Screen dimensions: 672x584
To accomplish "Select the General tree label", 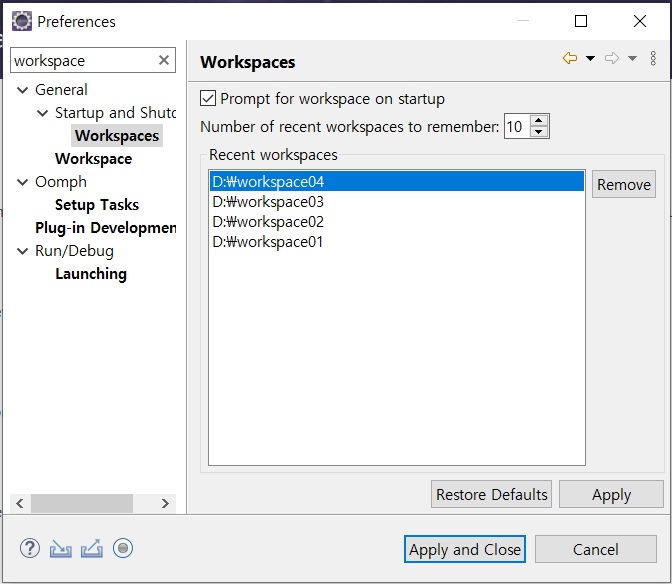I will point(61,90).
